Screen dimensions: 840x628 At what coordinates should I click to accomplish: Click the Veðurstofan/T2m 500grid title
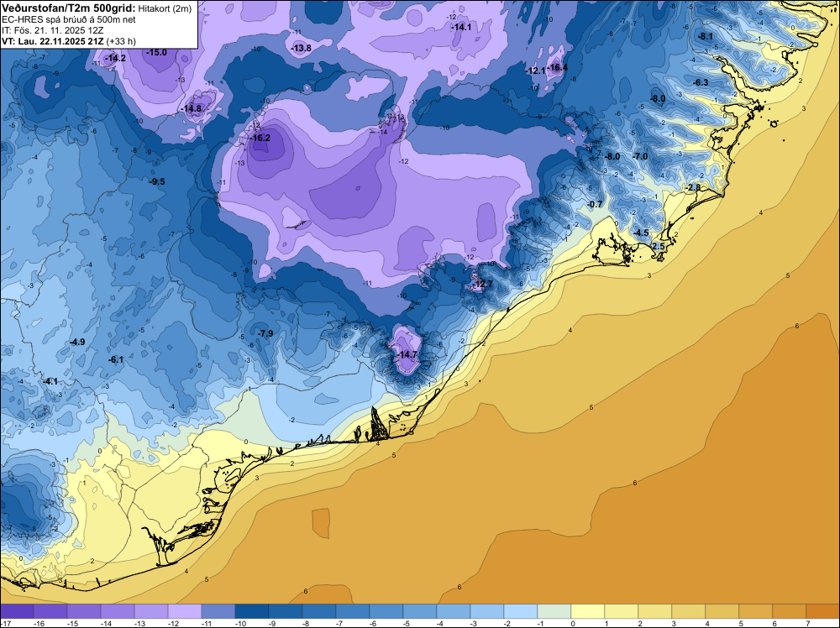click(68, 8)
